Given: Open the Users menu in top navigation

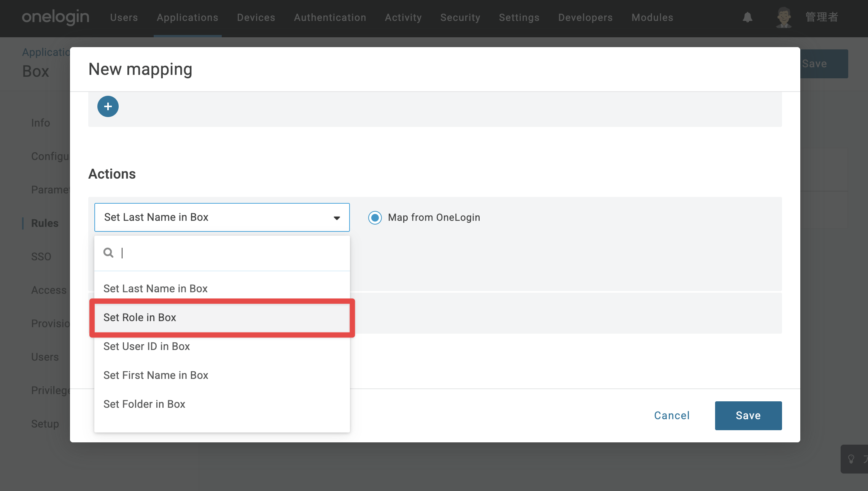Looking at the screenshot, I should click(x=124, y=17).
